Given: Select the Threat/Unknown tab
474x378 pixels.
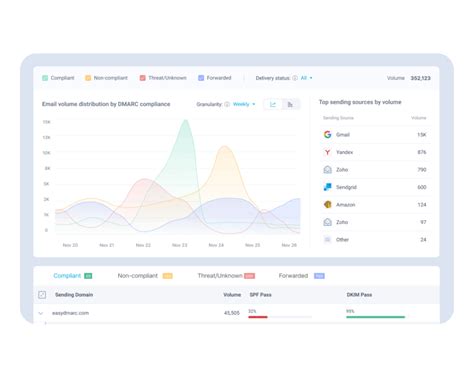Looking at the screenshot, I should 226,276.
